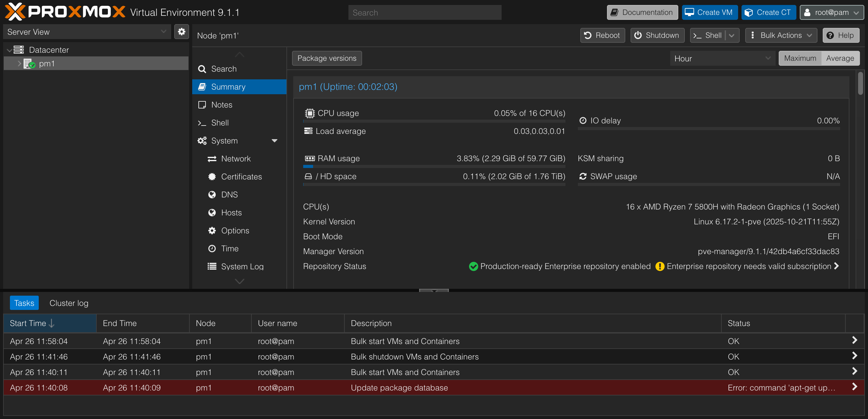Click the green repository check icon
Viewport: 868px width, 419px height.
473,267
